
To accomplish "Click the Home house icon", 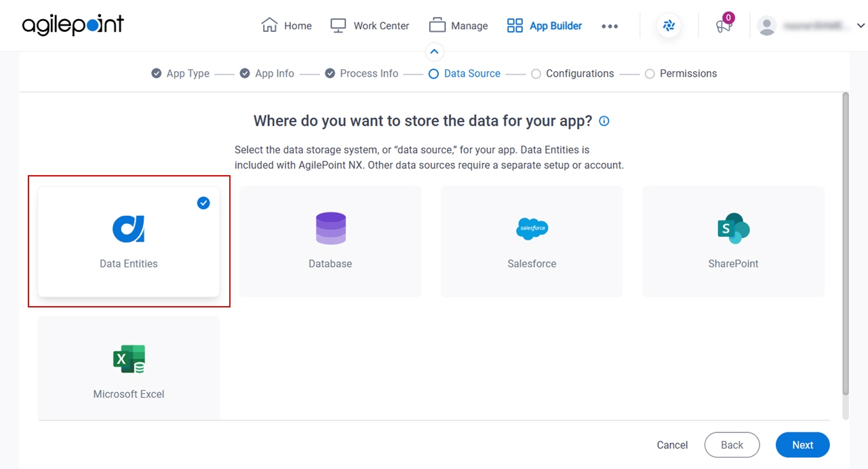I will click(x=269, y=25).
